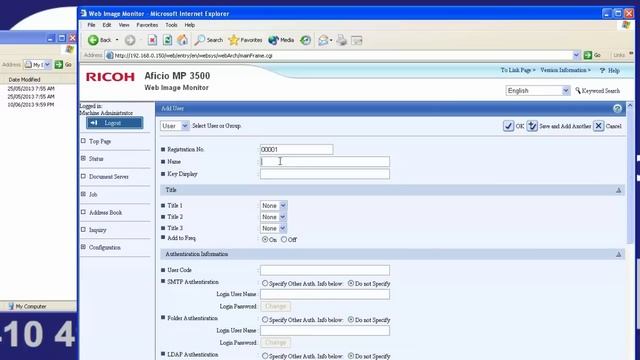The image size is (640, 360).
Task: Click the OK checkmark icon
Action: (x=508, y=126)
